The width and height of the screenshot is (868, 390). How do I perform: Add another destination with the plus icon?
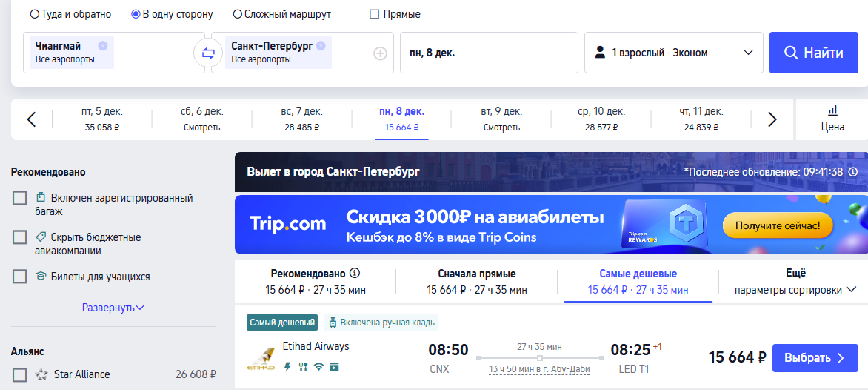tap(380, 53)
